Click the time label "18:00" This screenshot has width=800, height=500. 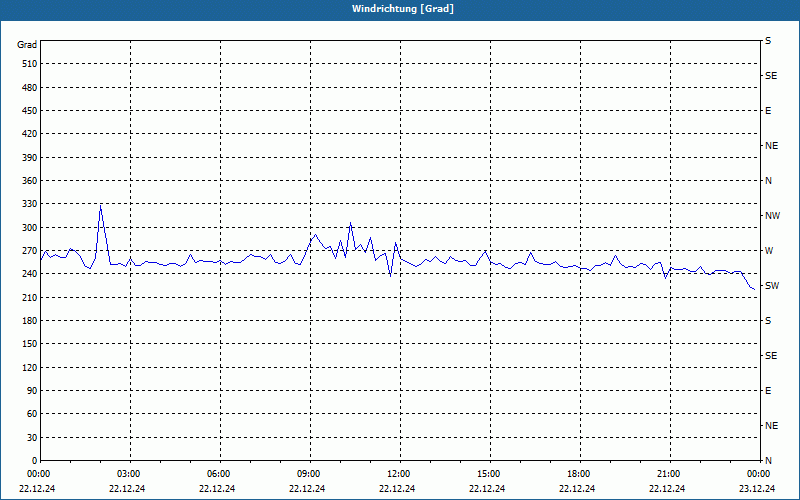580,474
